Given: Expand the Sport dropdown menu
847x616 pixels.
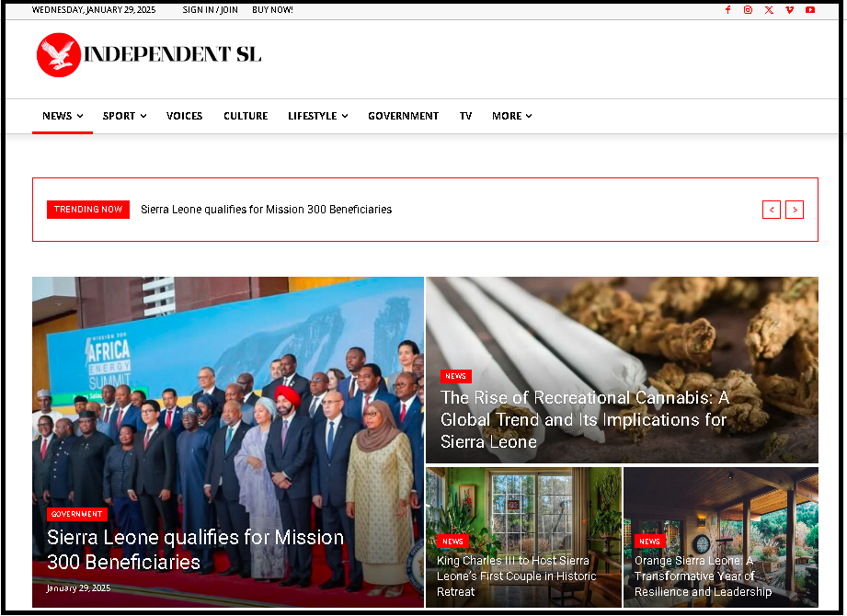Looking at the screenshot, I should pos(124,116).
